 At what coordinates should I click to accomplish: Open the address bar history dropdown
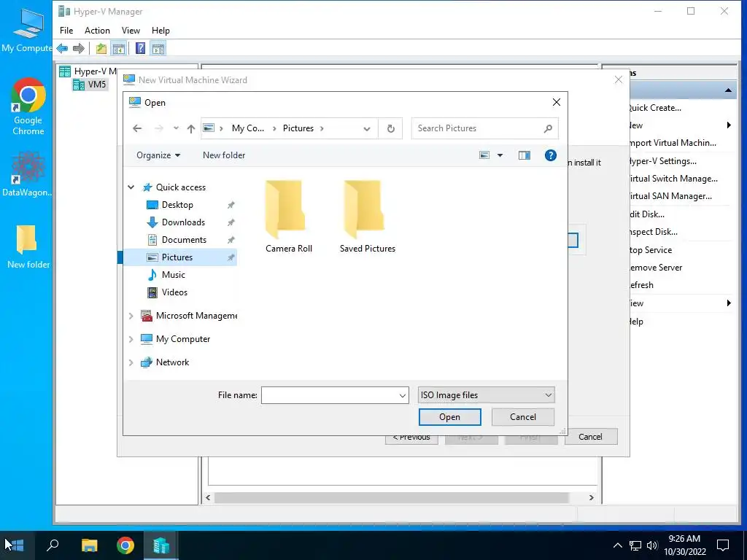pos(366,128)
